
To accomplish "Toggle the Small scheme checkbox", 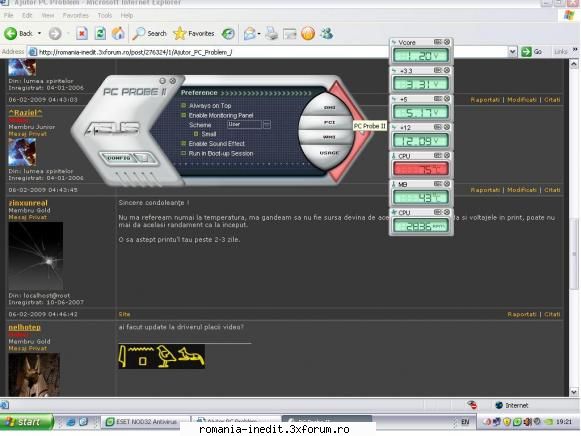I will [x=196, y=134].
